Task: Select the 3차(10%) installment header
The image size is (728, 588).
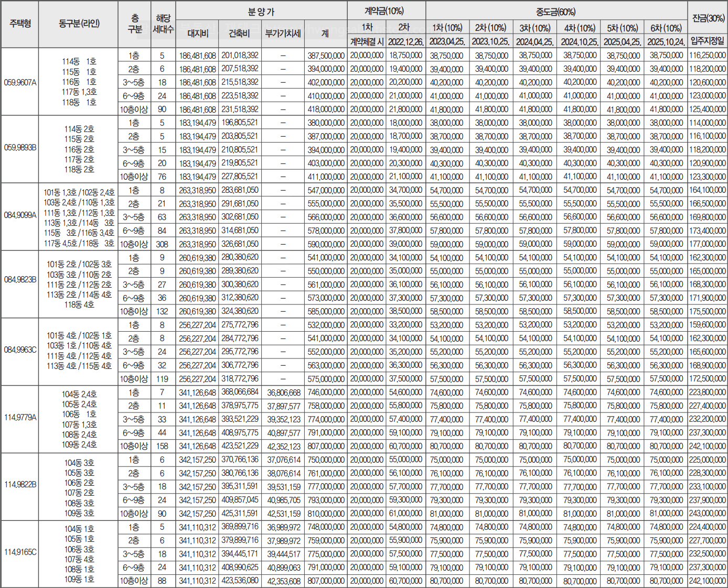Action: pyautogui.click(x=535, y=28)
